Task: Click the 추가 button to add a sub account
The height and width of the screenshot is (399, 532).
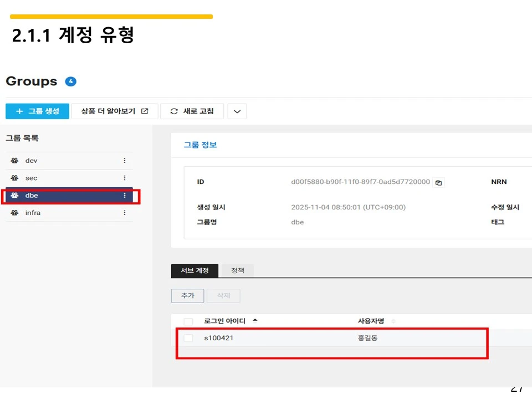Action: pyautogui.click(x=187, y=295)
